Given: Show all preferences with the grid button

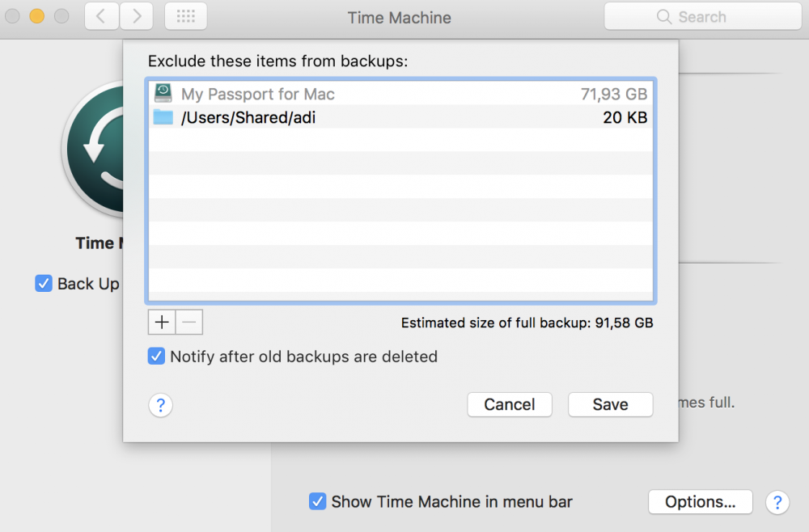Looking at the screenshot, I should (186, 16).
